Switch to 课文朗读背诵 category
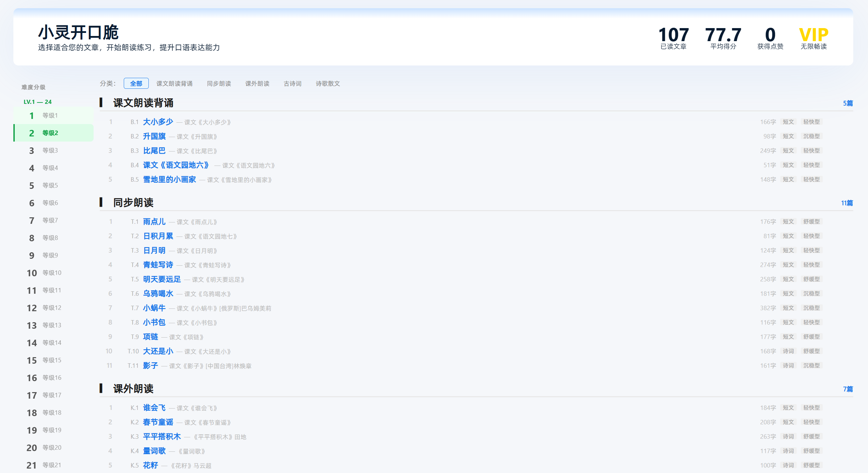This screenshot has height=473, width=868. point(174,83)
